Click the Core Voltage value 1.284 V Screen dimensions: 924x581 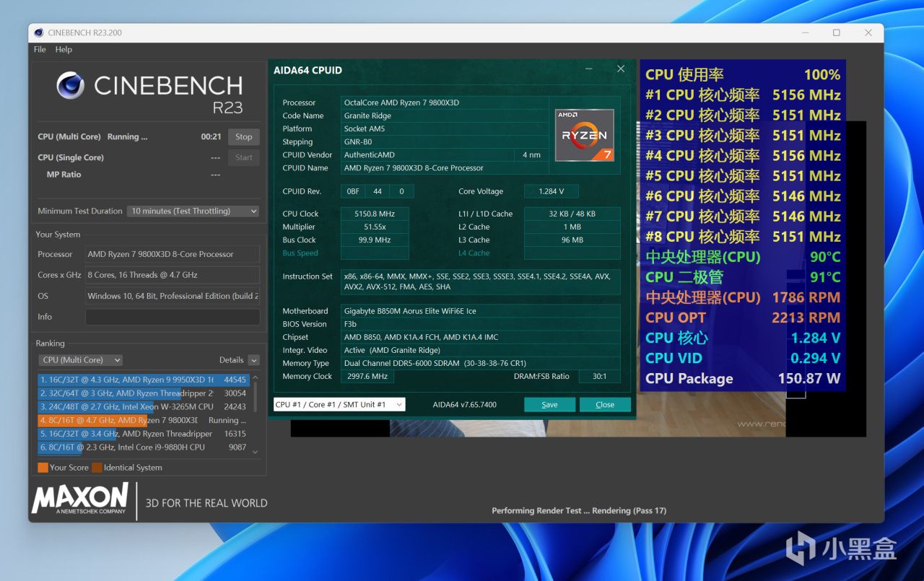point(552,192)
